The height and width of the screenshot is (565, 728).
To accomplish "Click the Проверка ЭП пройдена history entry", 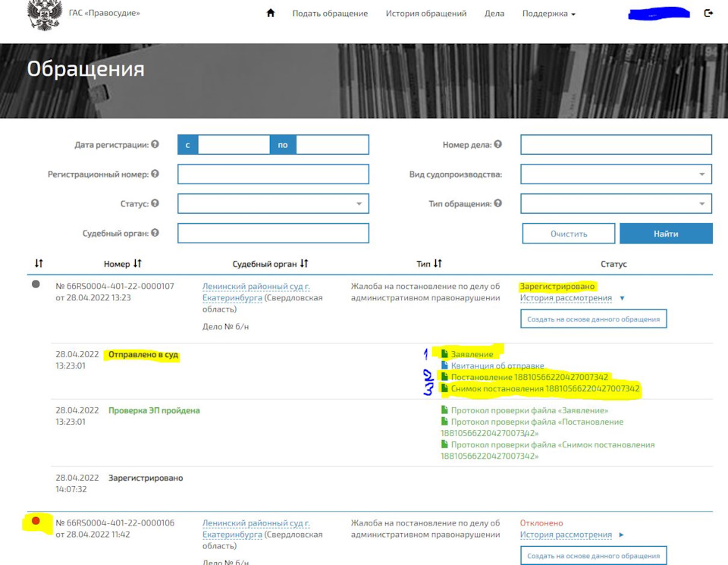I will coord(154,410).
